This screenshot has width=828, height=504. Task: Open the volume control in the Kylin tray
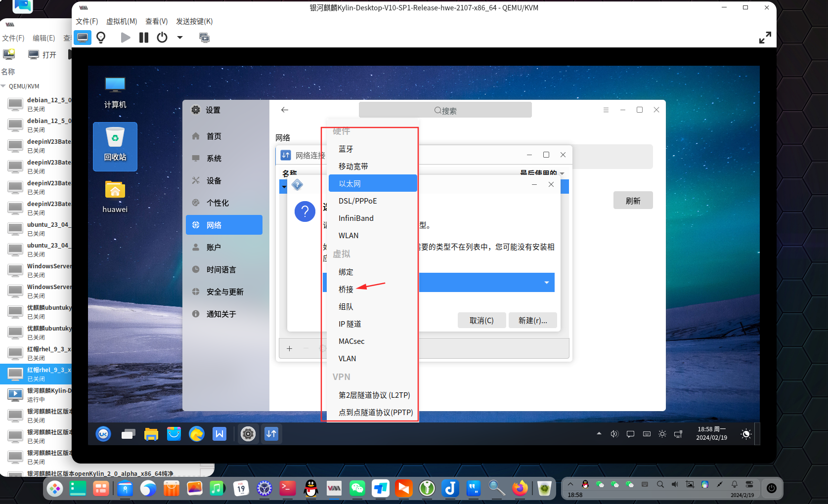pyautogui.click(x=614, y=434)
